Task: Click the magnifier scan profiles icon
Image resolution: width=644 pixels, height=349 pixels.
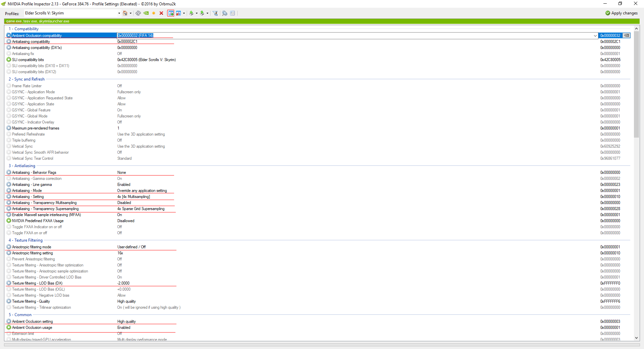Action: 225,13
